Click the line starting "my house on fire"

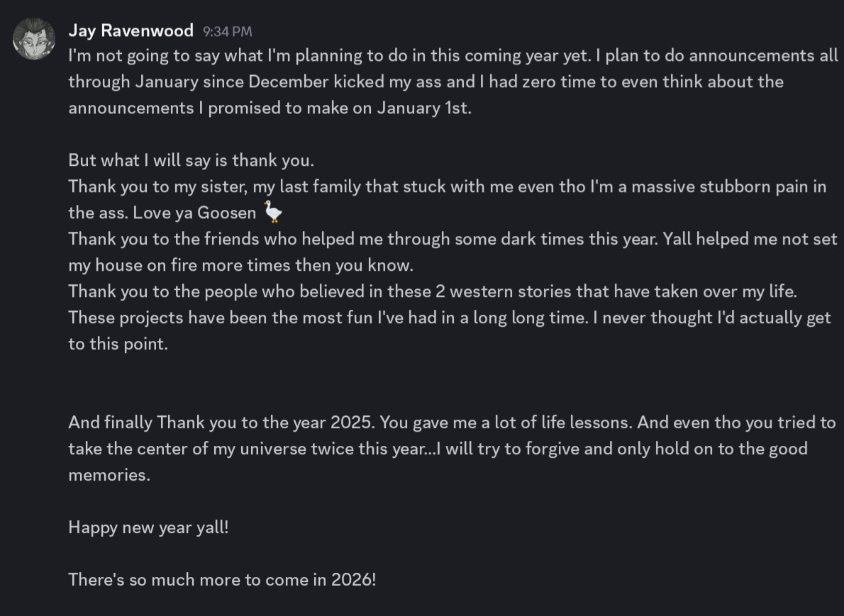[240, 266]
